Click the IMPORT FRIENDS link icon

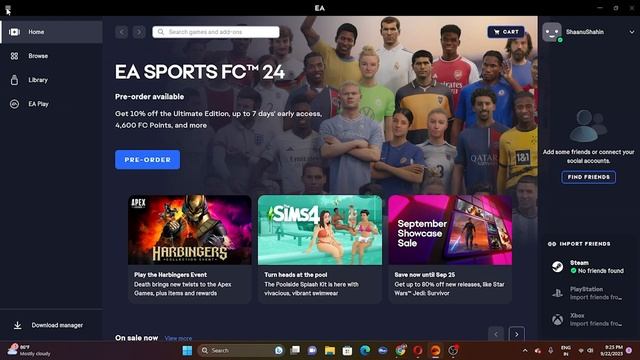click(552, 244)
